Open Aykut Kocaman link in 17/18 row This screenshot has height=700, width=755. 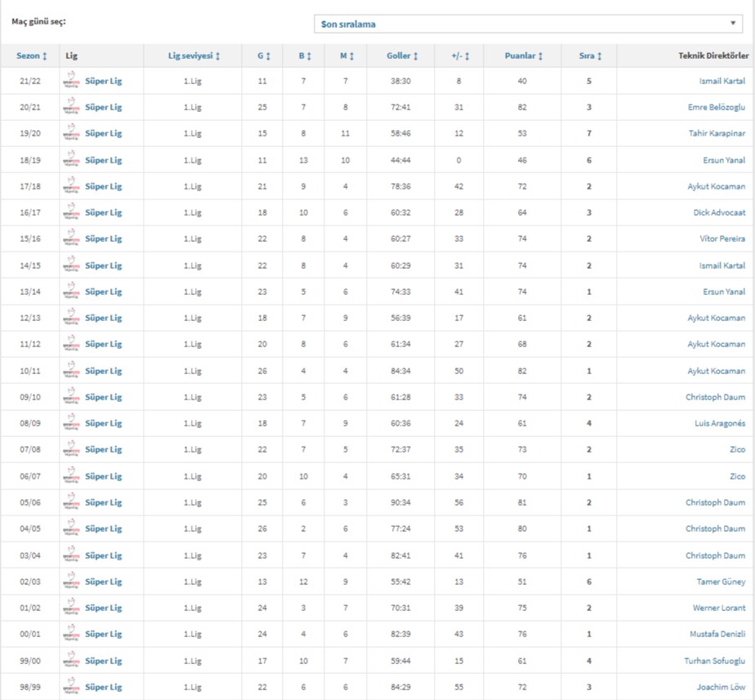[717, 186]
